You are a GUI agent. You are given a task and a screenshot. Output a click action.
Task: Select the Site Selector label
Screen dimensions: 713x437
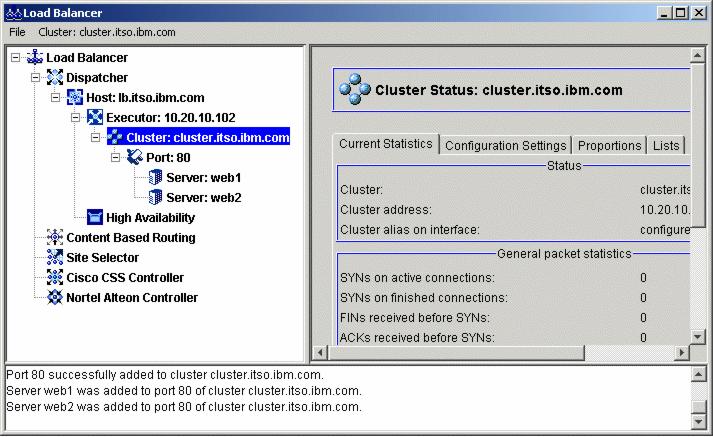tap(102, 258)
